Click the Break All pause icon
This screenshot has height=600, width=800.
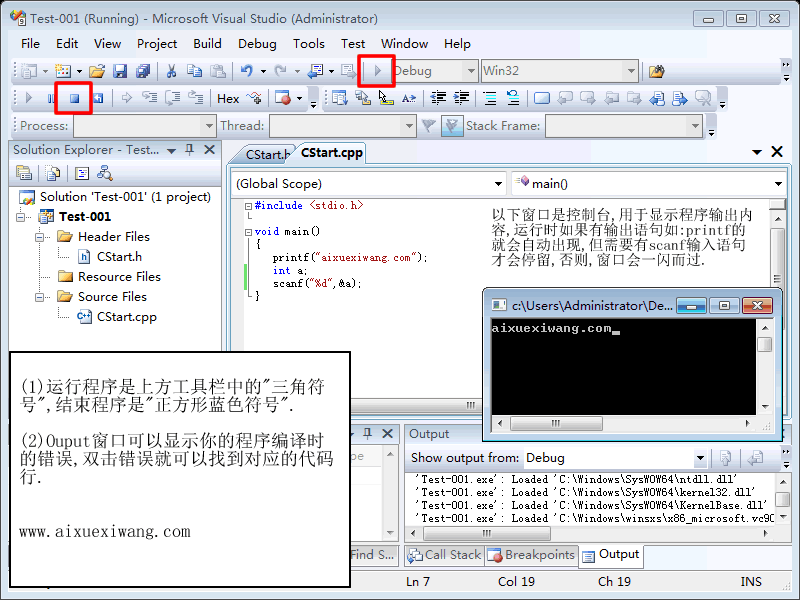pyautogui.click(x=52, y=98)
